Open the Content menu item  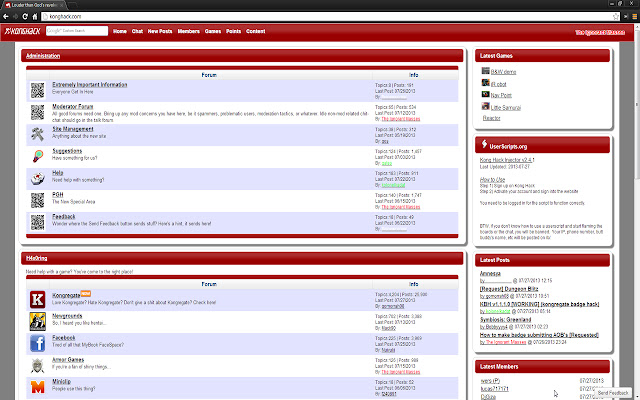coord(256,31)
